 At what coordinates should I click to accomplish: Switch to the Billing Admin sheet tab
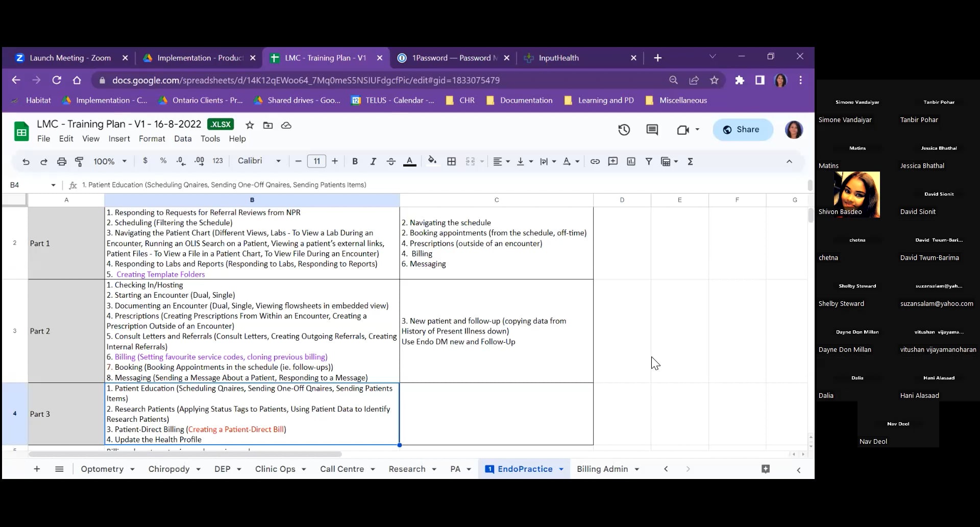602,469
